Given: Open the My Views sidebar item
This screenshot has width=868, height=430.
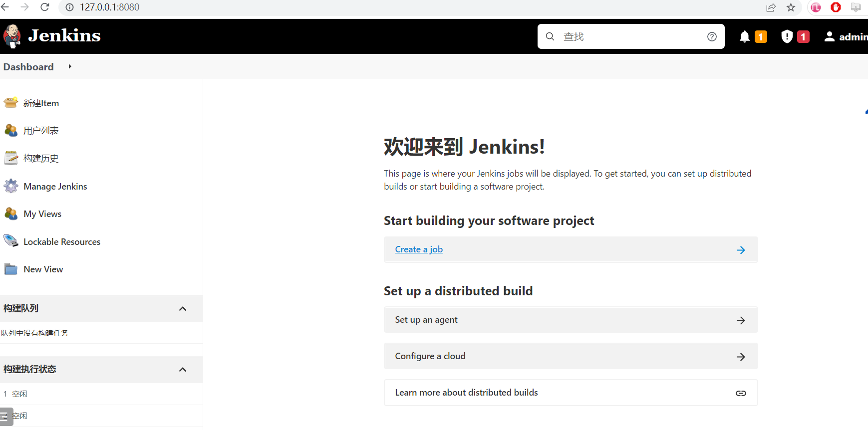Looking at the screenshot, I should [42, 214].
